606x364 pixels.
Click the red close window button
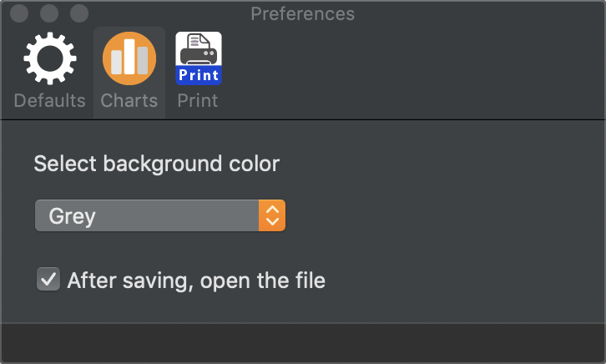tap(19, 13)
